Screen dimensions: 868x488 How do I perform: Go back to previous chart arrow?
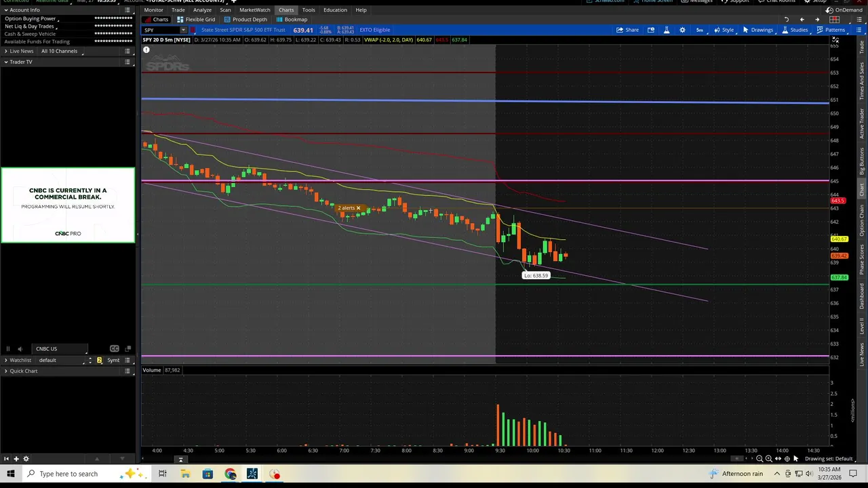click(802, 20)
